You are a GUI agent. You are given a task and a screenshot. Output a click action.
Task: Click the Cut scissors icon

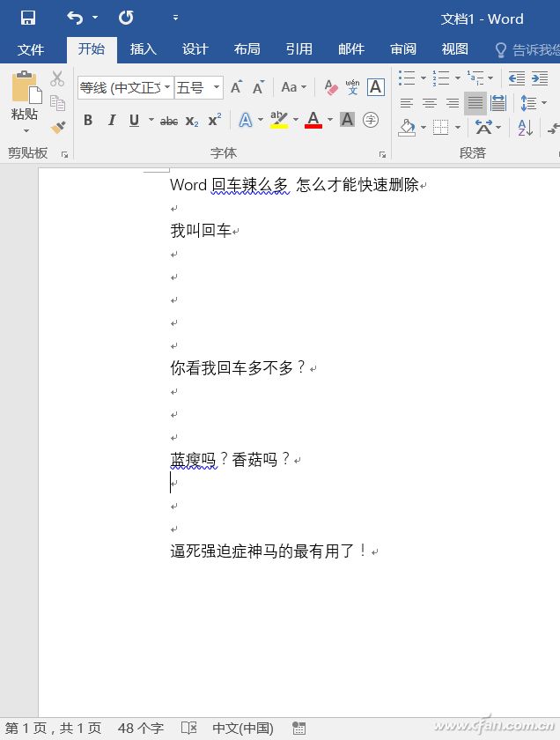coord(58,78)
